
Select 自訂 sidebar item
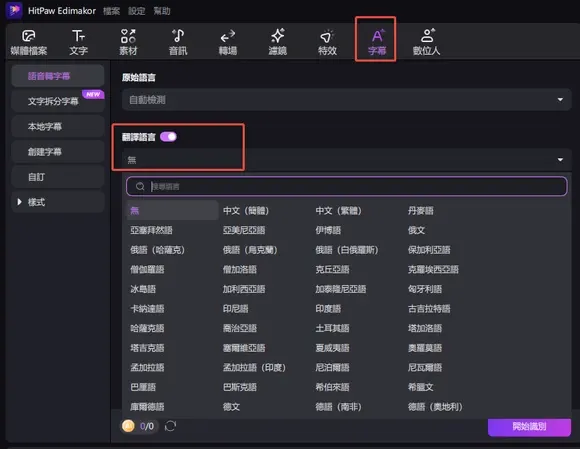(58, 177)
